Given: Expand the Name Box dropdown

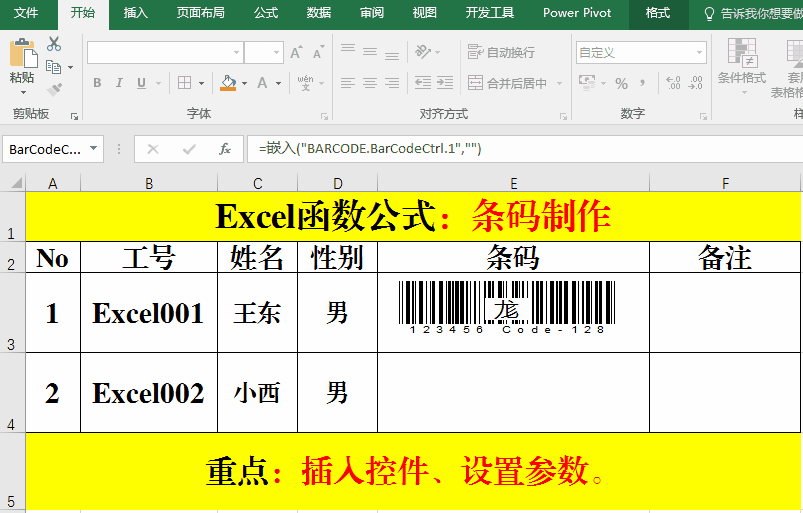Looking at the screenshot, I should 93,148.
